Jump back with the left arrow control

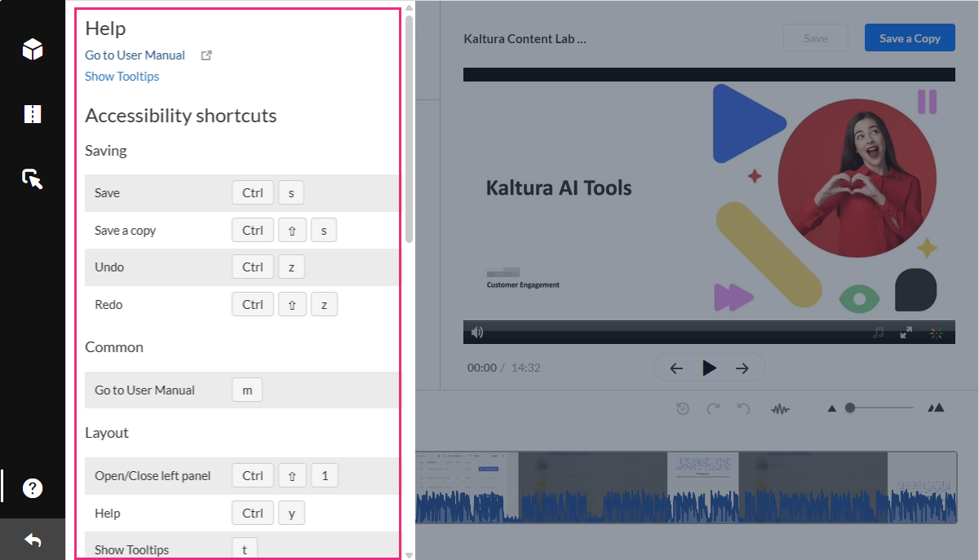coord(676,368)
